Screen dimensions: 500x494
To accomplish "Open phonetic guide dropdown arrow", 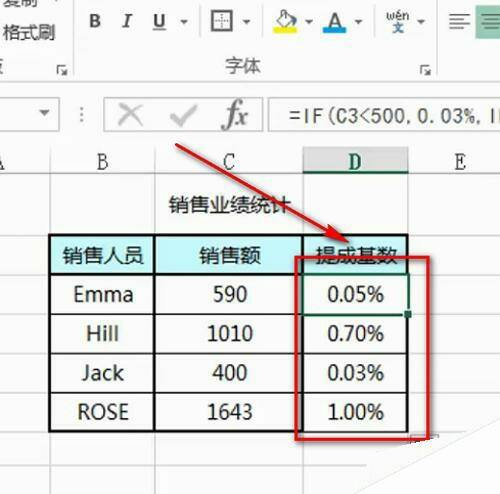I will pos(421,22).
